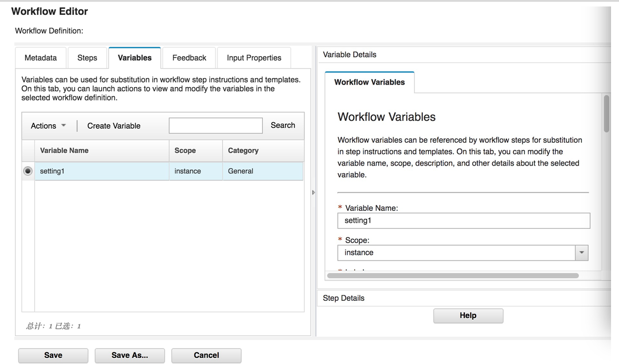Switch to the Steps tab
Viewport: 619px width, 364px height.
point(87,58)
